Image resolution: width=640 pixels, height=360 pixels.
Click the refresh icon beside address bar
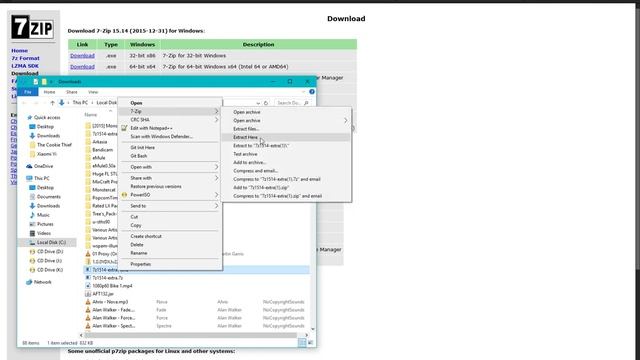coord(266,103)
